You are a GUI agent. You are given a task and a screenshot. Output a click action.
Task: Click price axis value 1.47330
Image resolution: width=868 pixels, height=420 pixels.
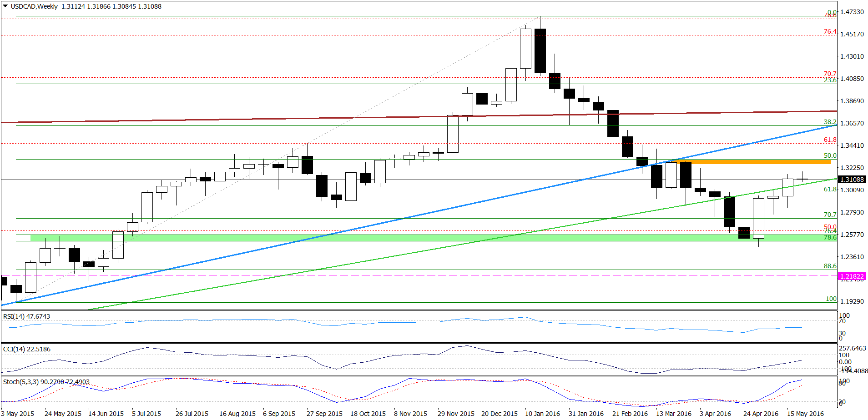pos(852,12)
